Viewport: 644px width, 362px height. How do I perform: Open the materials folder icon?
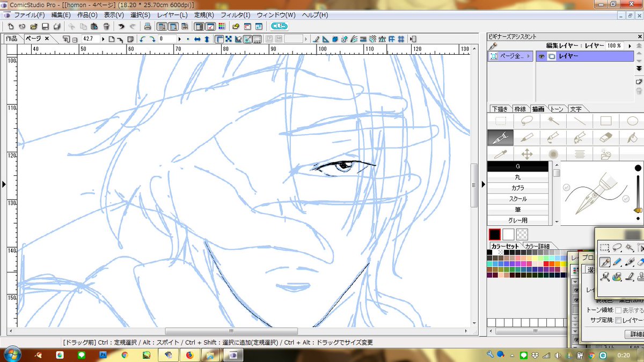pos(605,154)
